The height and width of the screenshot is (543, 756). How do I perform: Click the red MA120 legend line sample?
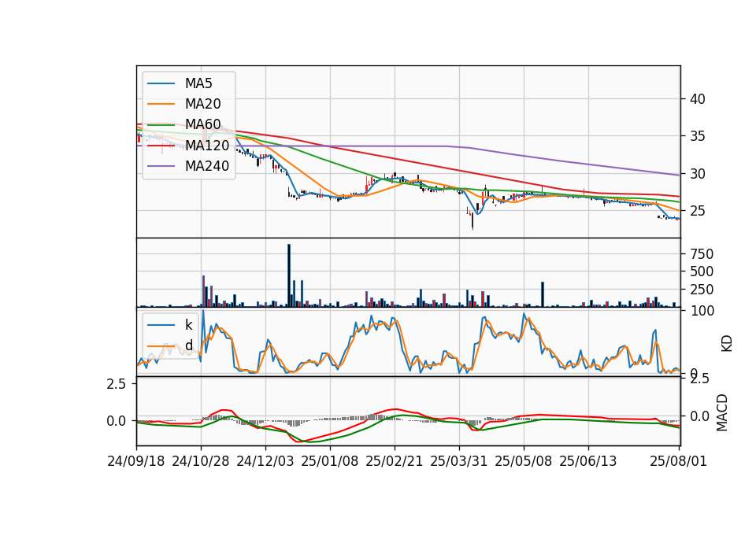point(161,145)
